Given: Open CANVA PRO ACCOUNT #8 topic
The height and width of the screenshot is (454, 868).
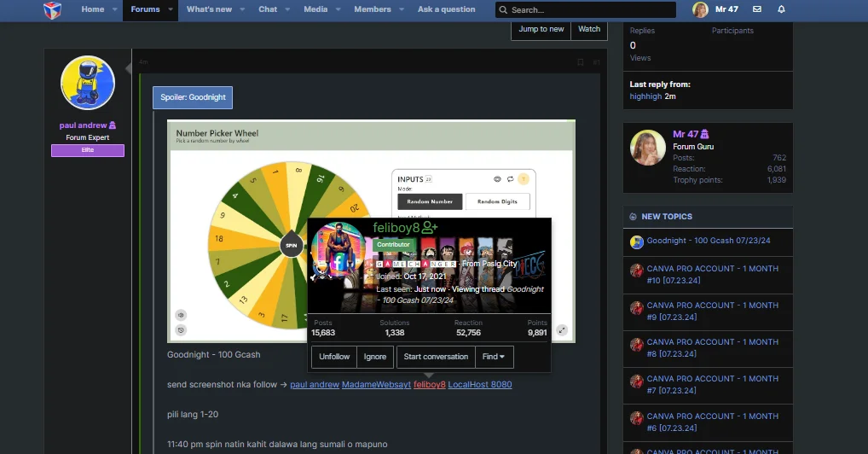Looking at the screenshot, I should click(x=713, y=348).
